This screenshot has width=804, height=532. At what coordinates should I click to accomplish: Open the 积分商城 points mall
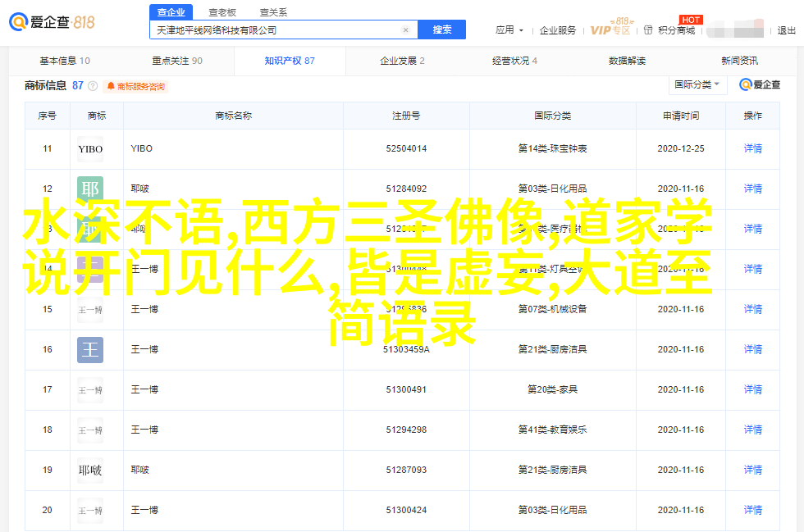point(669,30)
